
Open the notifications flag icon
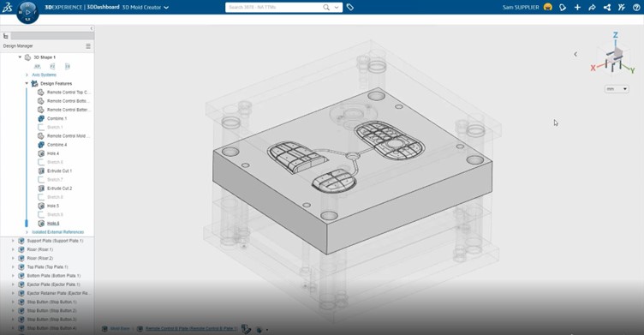point(563,7)
